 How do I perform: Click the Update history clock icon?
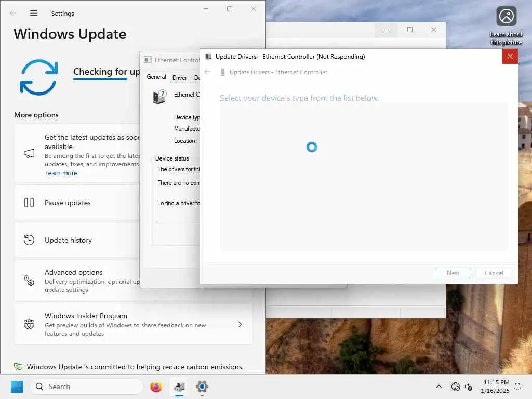29,240
